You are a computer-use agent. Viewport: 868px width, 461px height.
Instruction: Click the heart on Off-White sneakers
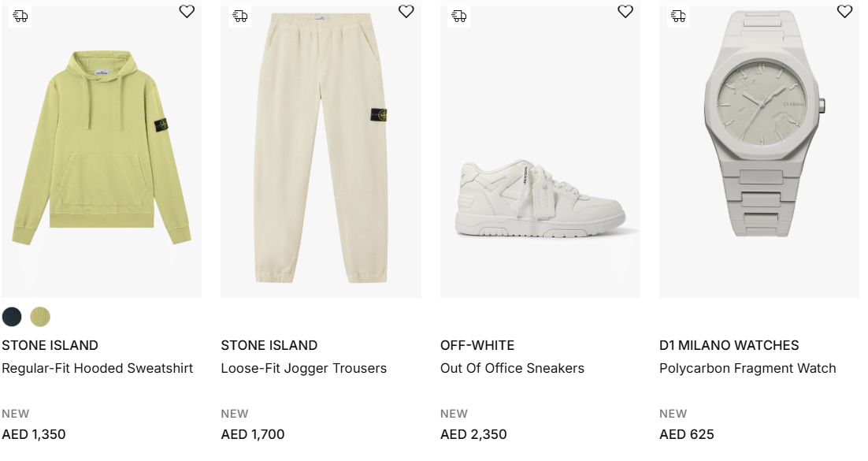(625, 12)
